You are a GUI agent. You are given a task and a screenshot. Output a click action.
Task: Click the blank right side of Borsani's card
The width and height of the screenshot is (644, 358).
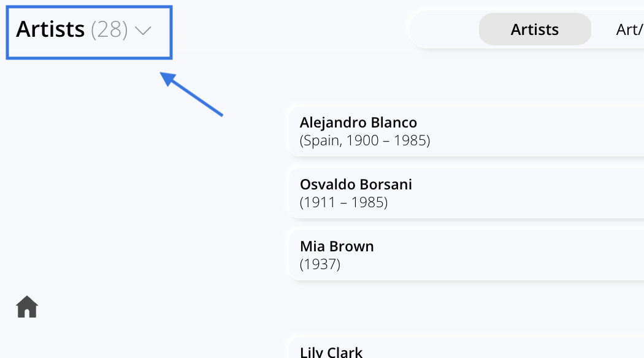[534, 193]
